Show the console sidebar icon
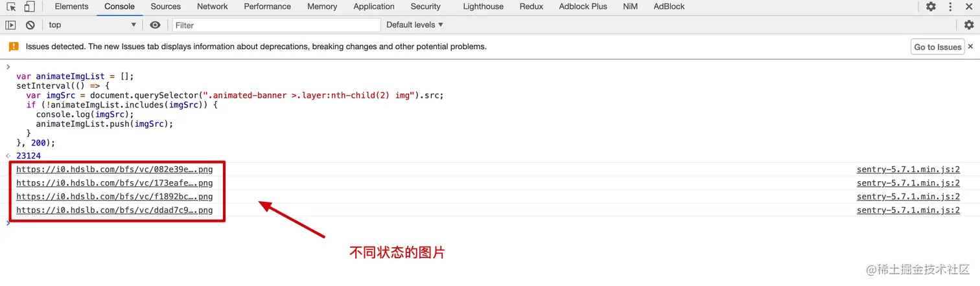 point(10,25)
